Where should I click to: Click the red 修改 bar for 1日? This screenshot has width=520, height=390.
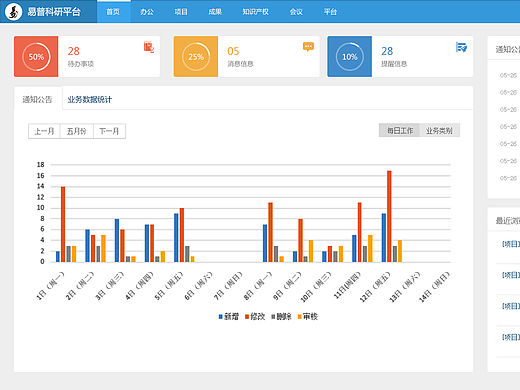pos(63,224)
